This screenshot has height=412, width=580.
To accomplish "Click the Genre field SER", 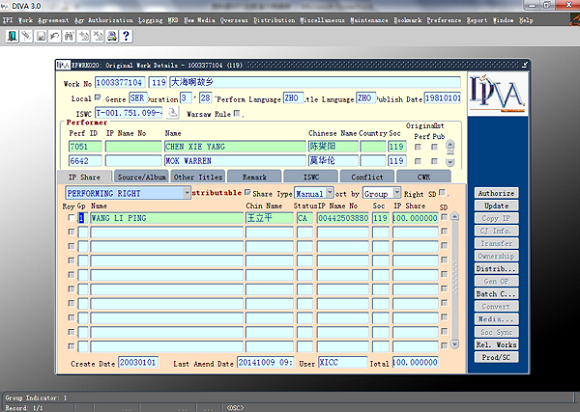I will click(x=138, y=98).
